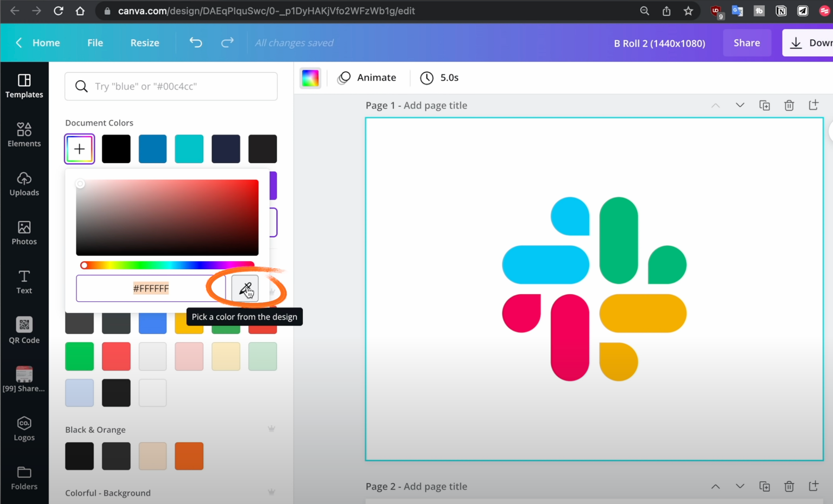Open the Logos sidebar panel
This screenshot has width=833, height=504.
[x=24, y=429]
